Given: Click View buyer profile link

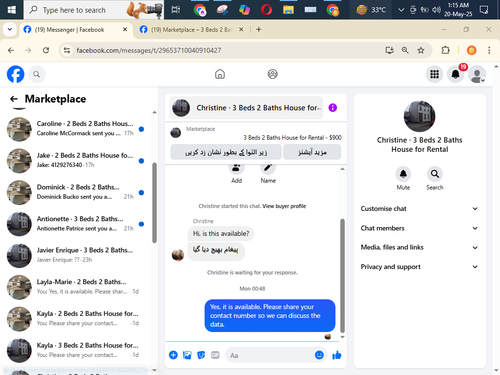Looking at the screenshot, I should (x=284, y=206).
